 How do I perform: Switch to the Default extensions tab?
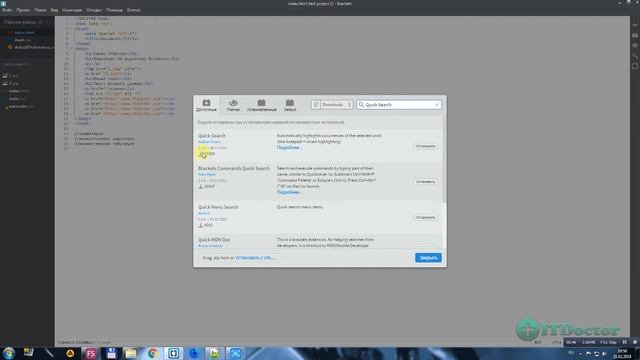point(290,105)
